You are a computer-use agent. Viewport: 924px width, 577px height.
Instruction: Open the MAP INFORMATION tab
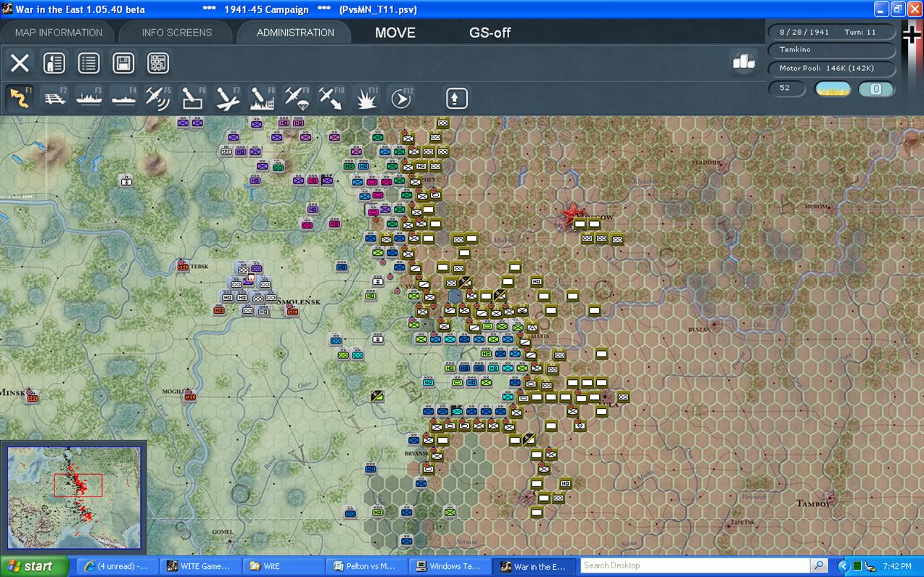59,33
